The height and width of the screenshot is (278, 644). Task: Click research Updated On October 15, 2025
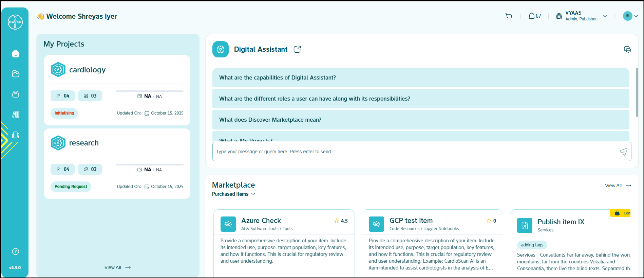pos(150,187)
